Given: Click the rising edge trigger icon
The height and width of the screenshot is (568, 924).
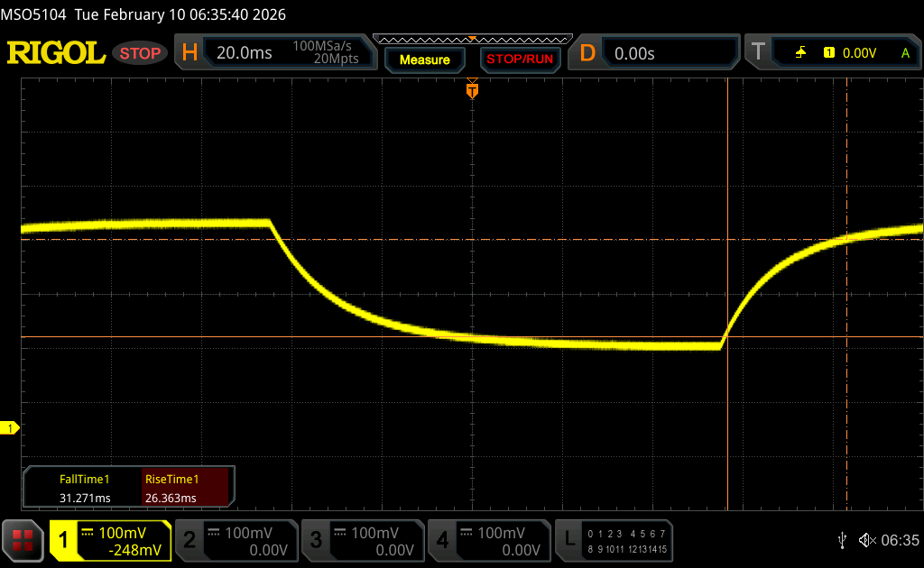Looking at the screenshot, I should 800,53.
